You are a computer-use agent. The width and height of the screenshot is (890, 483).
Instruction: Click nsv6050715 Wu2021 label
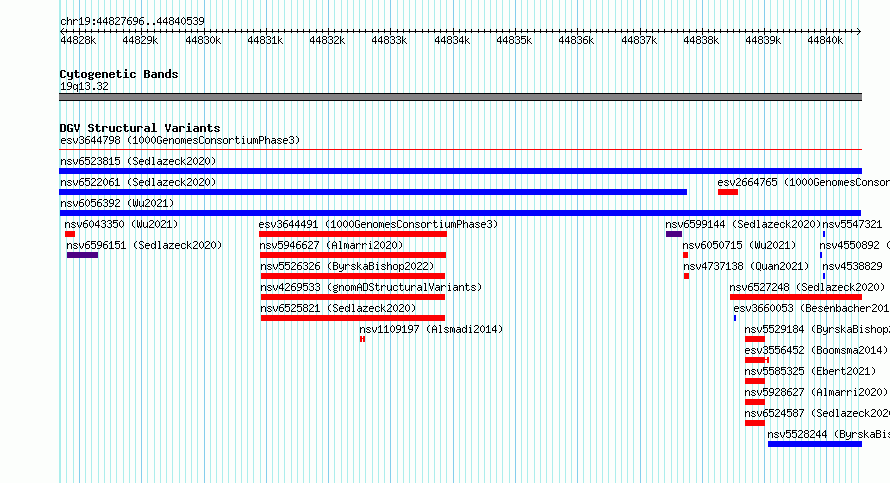[740, 245]
